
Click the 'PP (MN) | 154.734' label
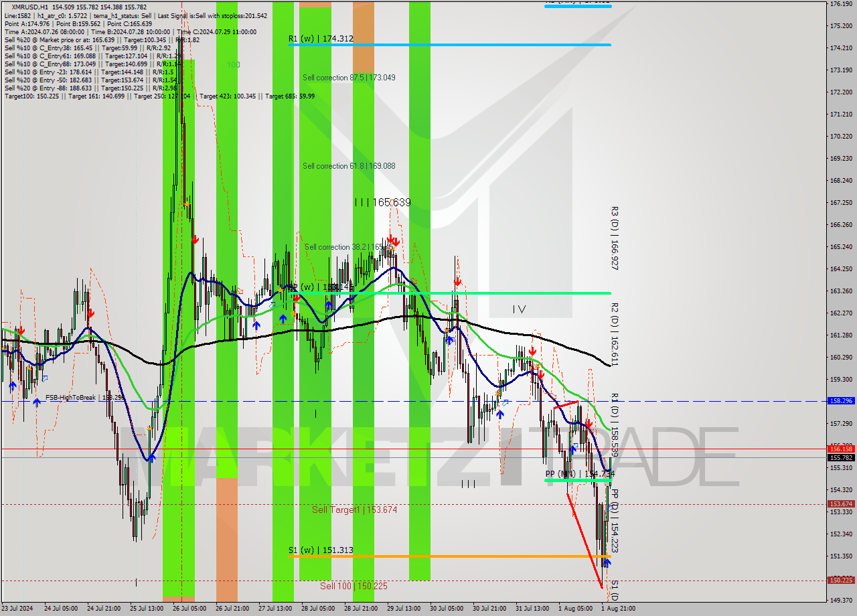click(578, 474)
